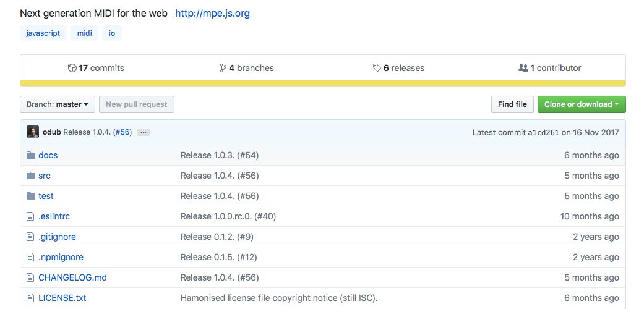Click the src folder icon
Screen dimensions: 644x309
(x=31, y=176)
